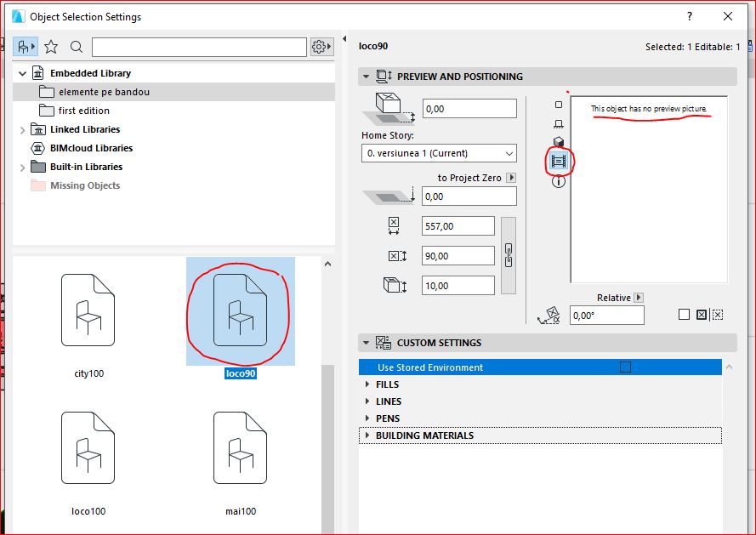Open the 'to Project Zero' arrow menu
The width and height of the screenshot is (756, 535).
coord(510,178)
